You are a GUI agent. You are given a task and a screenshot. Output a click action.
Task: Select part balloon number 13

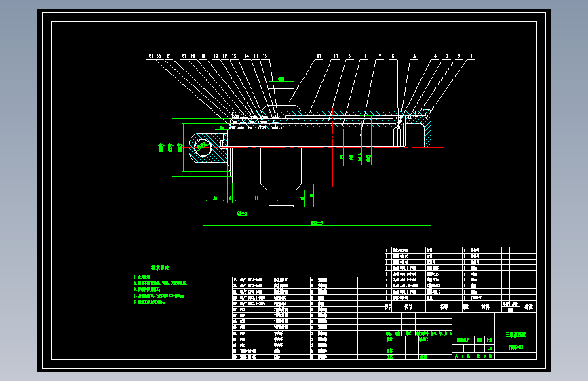pos(256,56)
